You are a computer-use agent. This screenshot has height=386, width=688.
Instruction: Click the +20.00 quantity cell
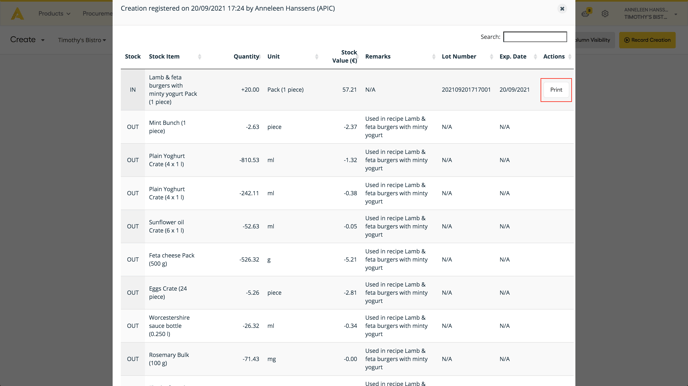pyautogui.click(x=250, y=90)
